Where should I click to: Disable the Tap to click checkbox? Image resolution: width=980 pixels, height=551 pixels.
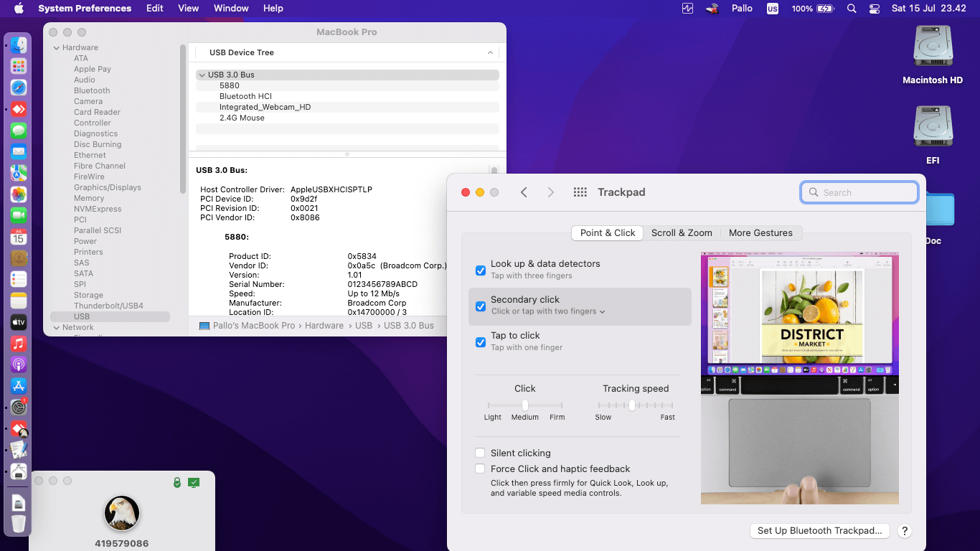(x=481, y=342)
